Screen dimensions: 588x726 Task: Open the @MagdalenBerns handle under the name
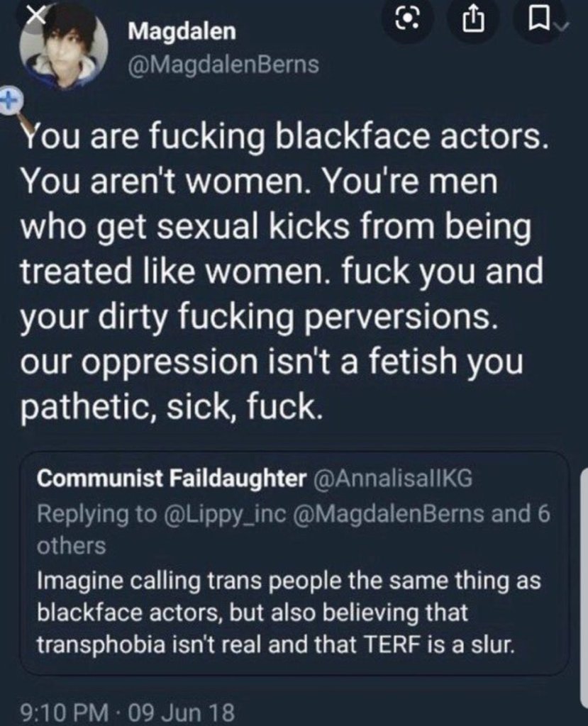coord(223,66)
